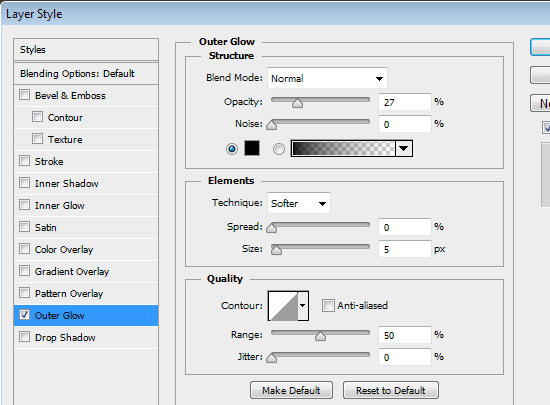The width and height of the screenshot is (550, 405).
Task: Click the glow gradient preview bar
Action: tap(343, 148)
